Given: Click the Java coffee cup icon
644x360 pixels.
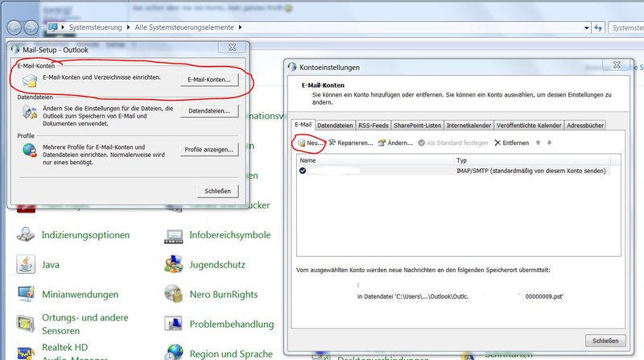Looking at the screenshot, I should click(x=26, y=264).
